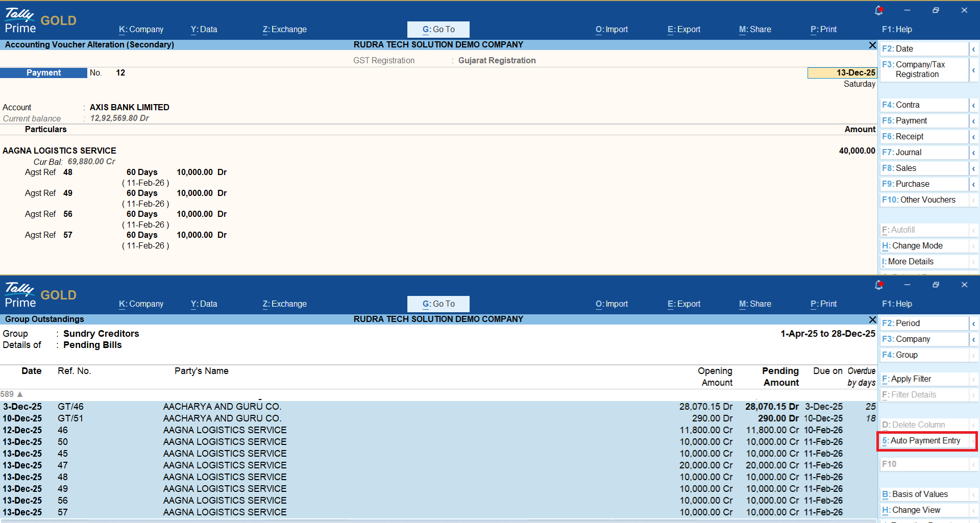Open G: Go To in the upper window
980x523 pixels.
tap(438, 30)
